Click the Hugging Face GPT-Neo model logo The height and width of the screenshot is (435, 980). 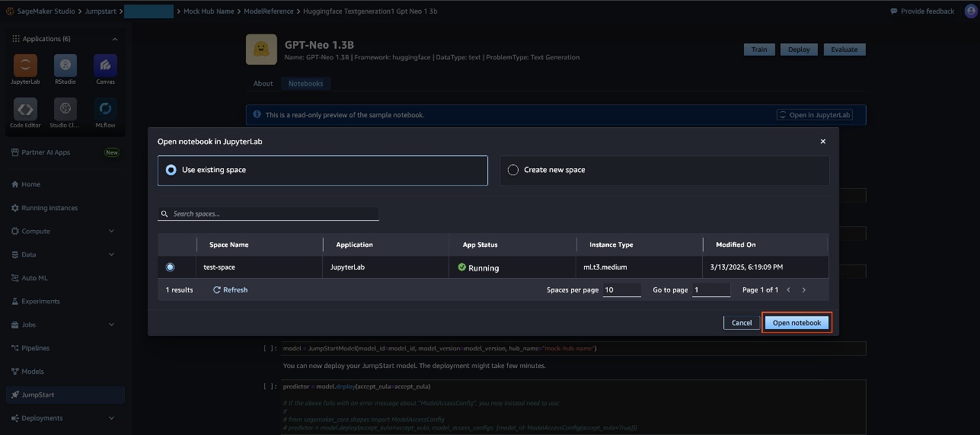coord(261,50)
